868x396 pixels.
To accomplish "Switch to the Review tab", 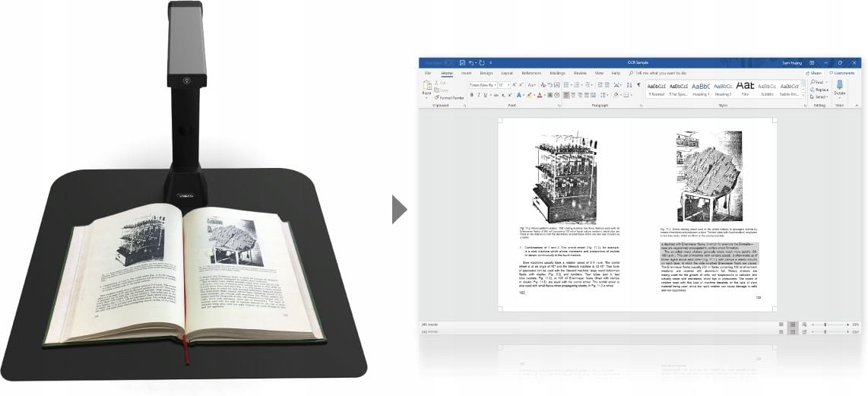I will 580,73.
